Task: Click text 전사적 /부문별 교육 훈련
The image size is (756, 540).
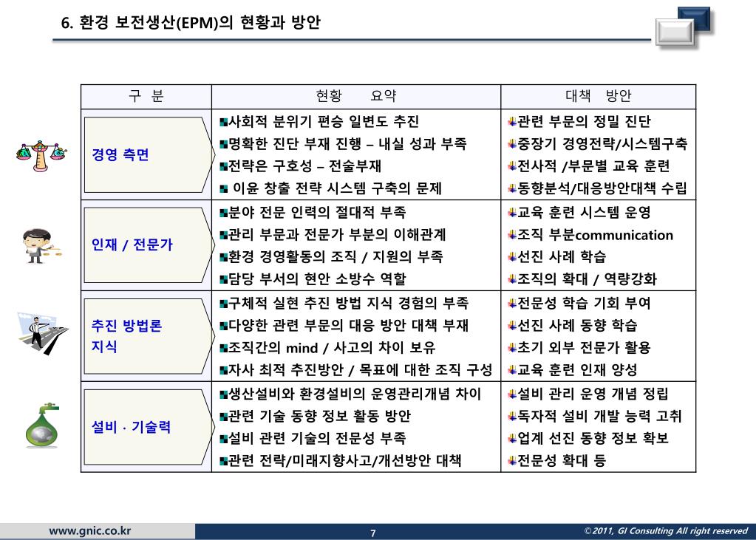Action: (593, 166)
